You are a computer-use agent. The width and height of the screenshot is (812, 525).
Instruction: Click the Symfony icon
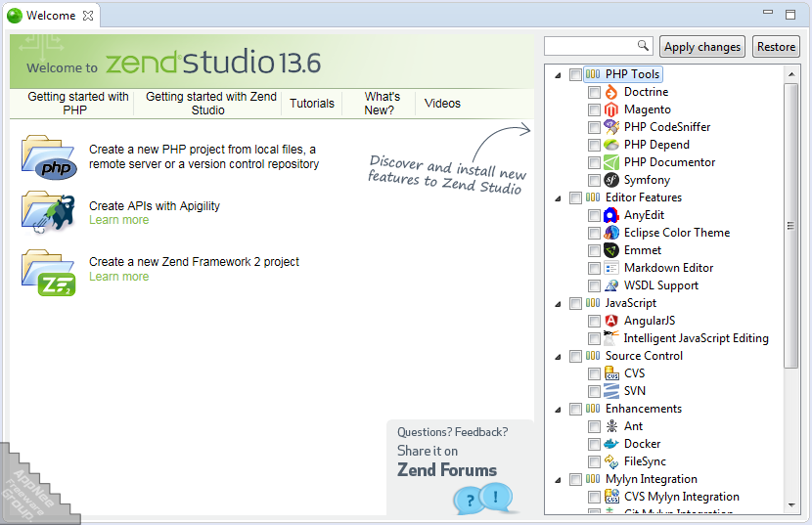[611, 180]
